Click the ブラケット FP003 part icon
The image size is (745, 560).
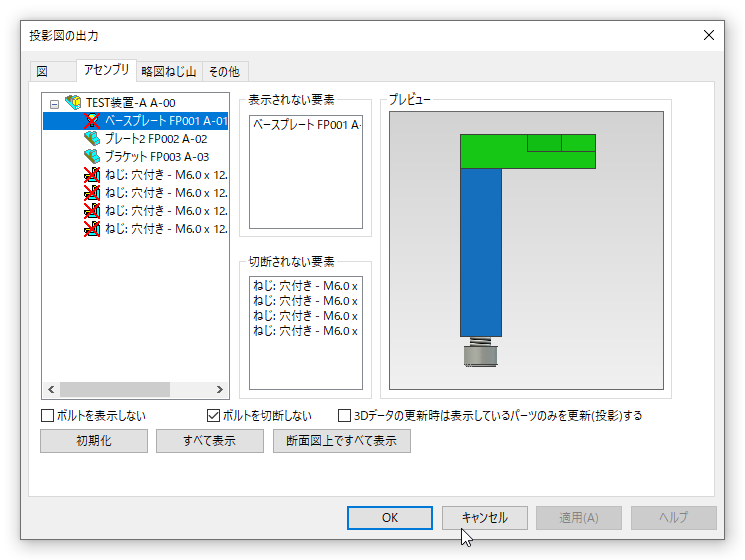coord(92,157)
